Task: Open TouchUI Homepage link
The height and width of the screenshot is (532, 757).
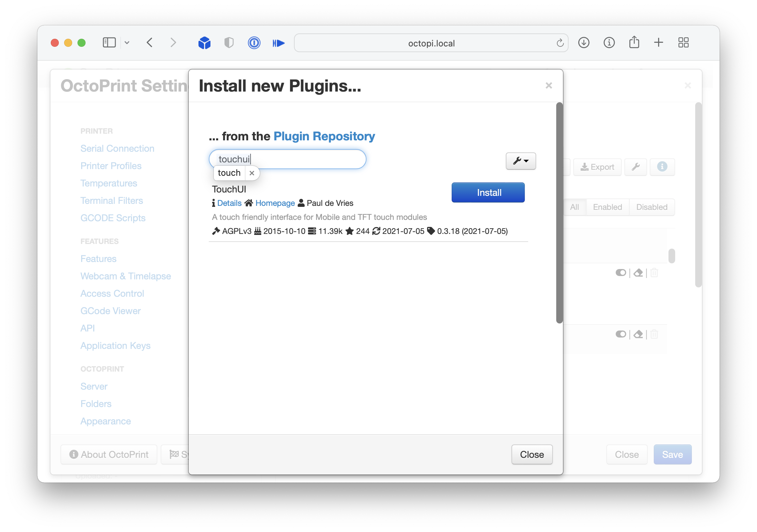Action: click(275, 203)
